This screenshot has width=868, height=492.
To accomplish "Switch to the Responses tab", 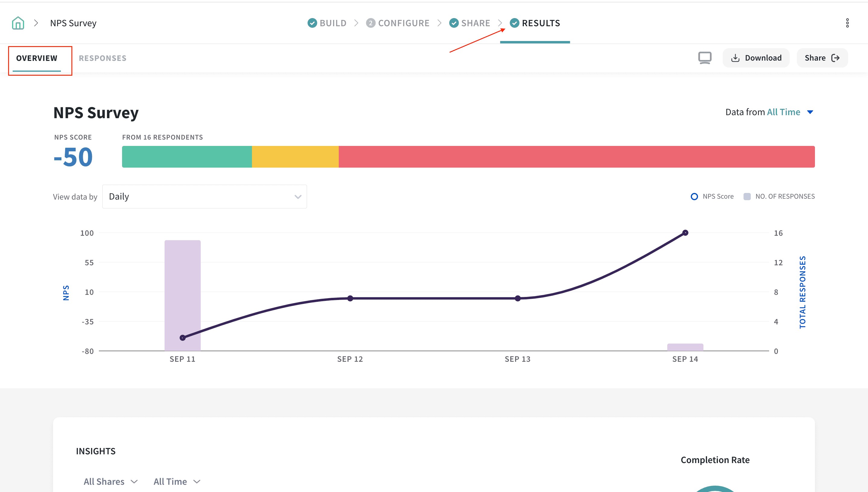I will (102, 58).
